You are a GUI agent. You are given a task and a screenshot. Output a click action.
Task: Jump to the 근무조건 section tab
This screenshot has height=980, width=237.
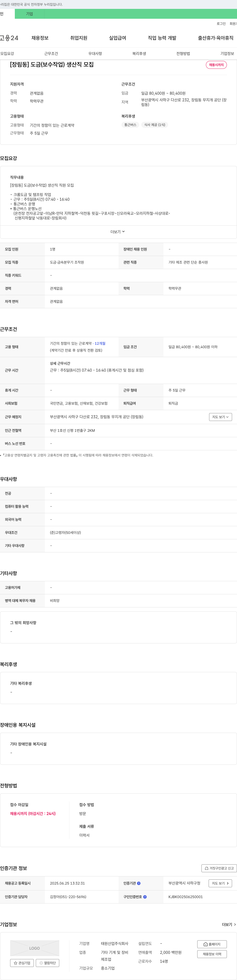pyautogui.click(x=51, y=54)
